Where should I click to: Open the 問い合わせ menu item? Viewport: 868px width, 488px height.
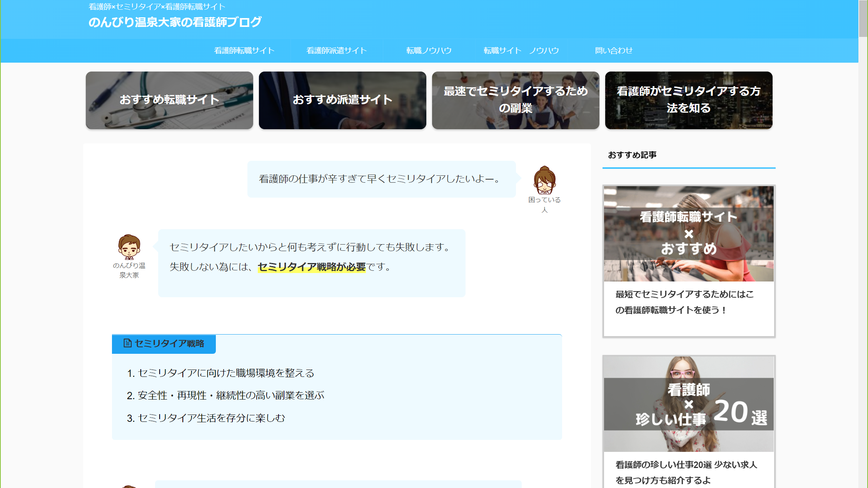click(614, 50)
